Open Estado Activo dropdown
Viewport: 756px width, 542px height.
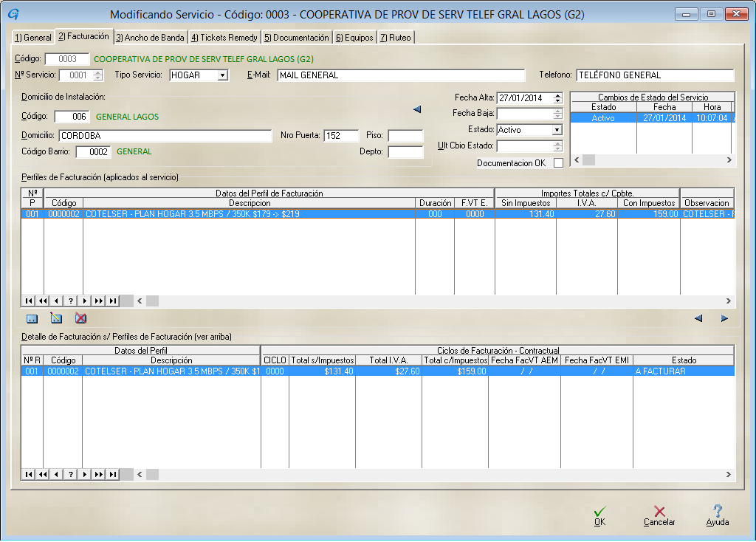[x=557, y=130]
